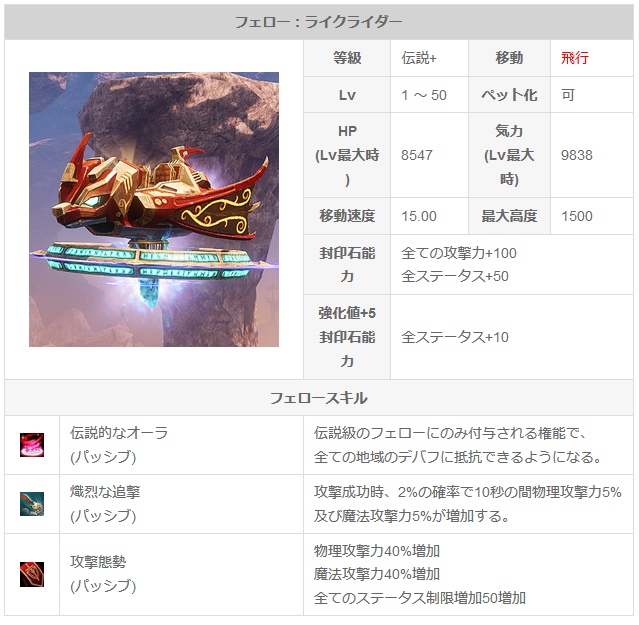This screenshot has width=639, height=625.
Task: Select the 物理攻撃力40%増加 line
Action: pyautogui.click(x=377, y=551)
